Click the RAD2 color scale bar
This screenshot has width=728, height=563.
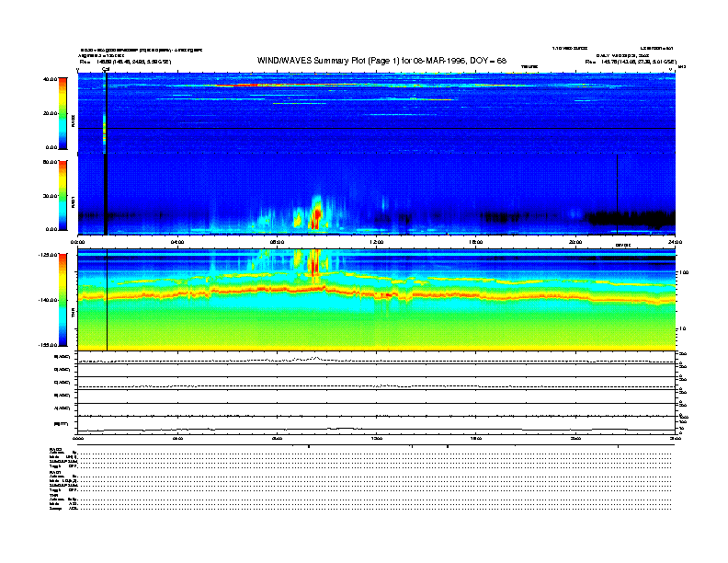click(x=63, y=114)
